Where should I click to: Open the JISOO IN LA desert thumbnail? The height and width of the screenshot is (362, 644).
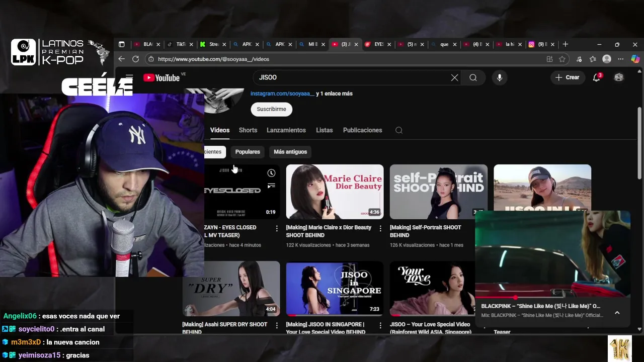coord(542,187)
